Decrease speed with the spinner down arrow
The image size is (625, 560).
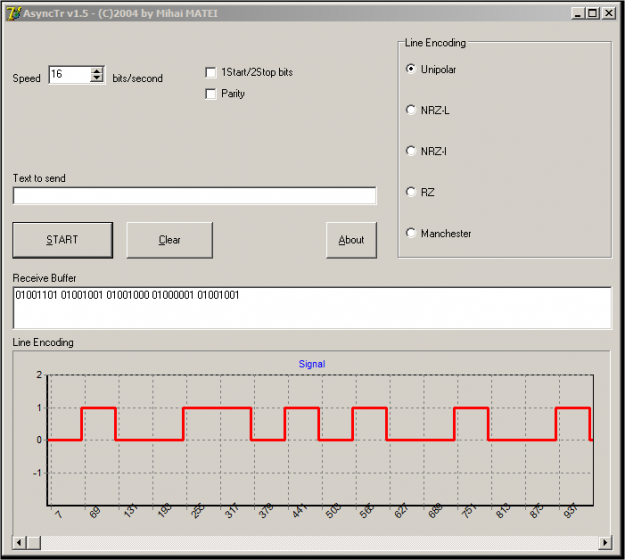[96, 79]
